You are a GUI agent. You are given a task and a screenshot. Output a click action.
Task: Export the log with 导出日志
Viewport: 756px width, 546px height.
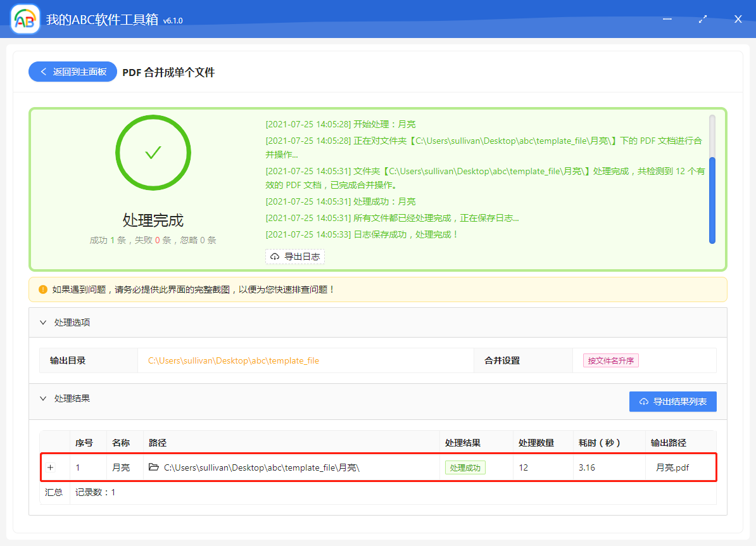coord(295,257)
